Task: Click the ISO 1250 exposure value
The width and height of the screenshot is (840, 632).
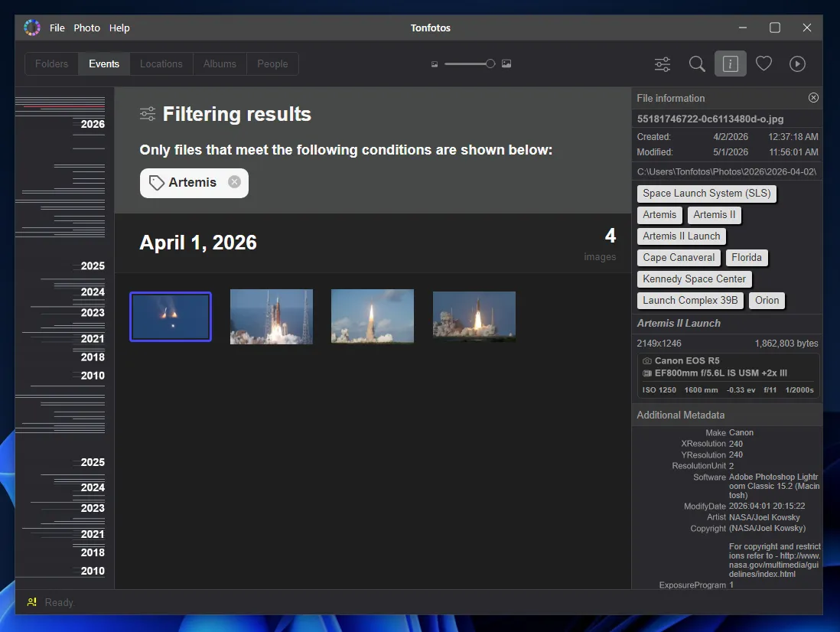Action: (x=659, y=390)
